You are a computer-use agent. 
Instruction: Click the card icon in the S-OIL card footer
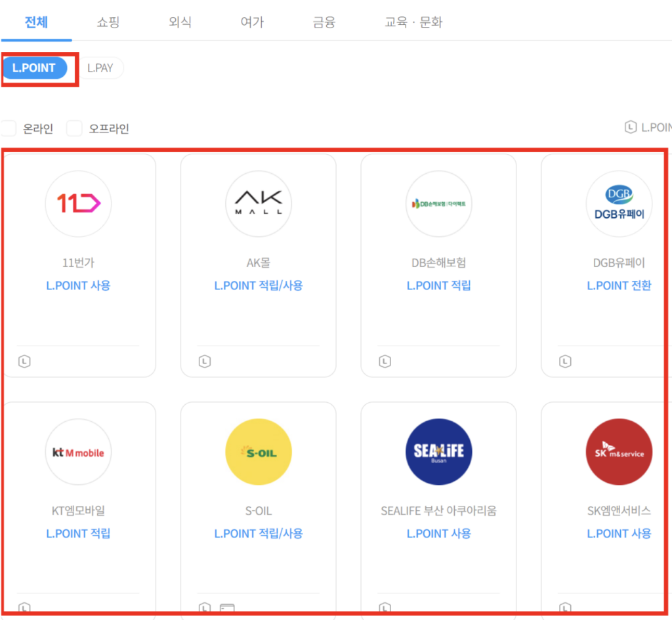tap(226, 608)
